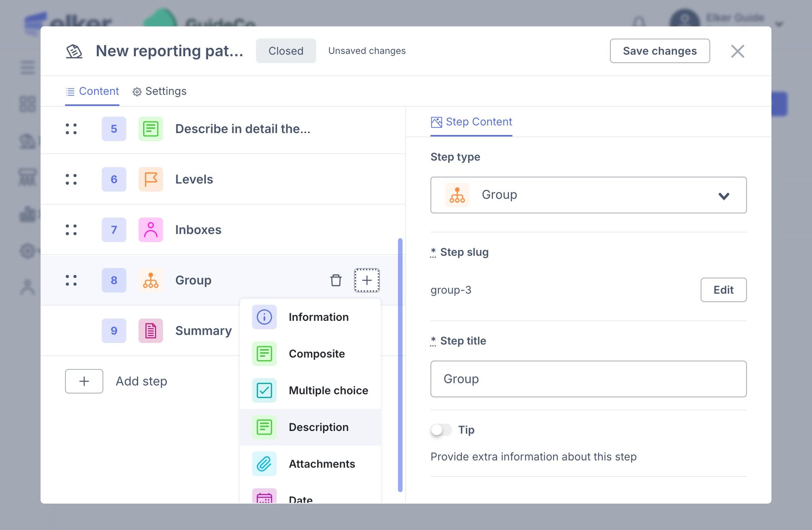Image resolution: width=812 pixels, height=530 pixels.
Task: Click the Information circle icon in menu
Action: [264, 317]
